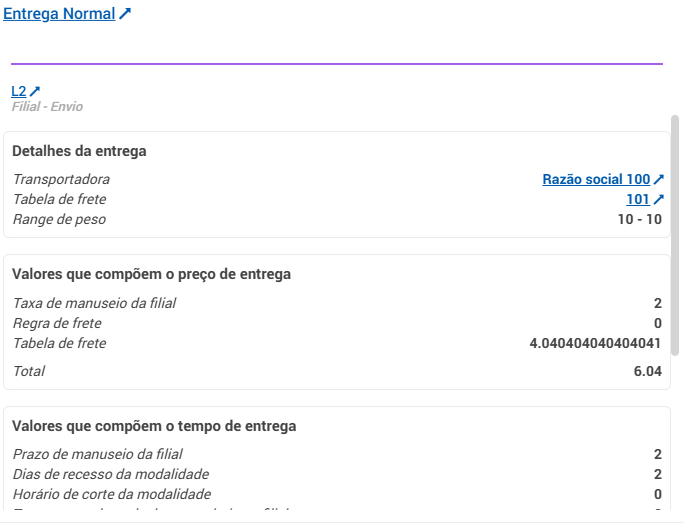The image size is (684, 529).
Task: Click the Taxa de manuseio da filial label
Action: [x=94, y=304]
